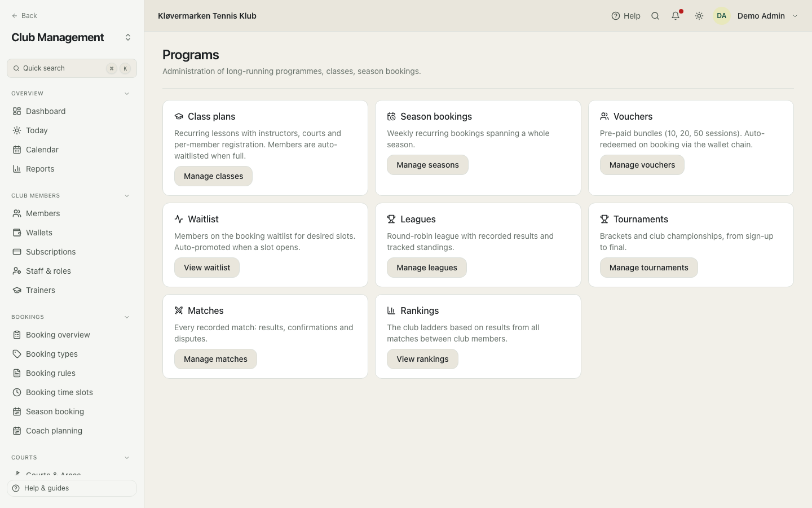Screen dimensions: 812x508
Task: Click the Booking overview clipboard icon
Action: click(17, 335)
